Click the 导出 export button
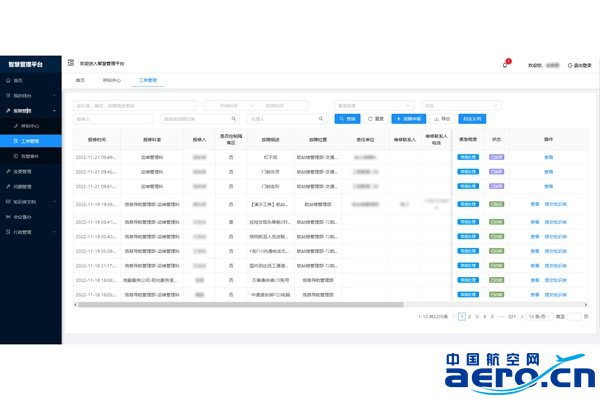 pyautogui.click(x=442, y=119)
